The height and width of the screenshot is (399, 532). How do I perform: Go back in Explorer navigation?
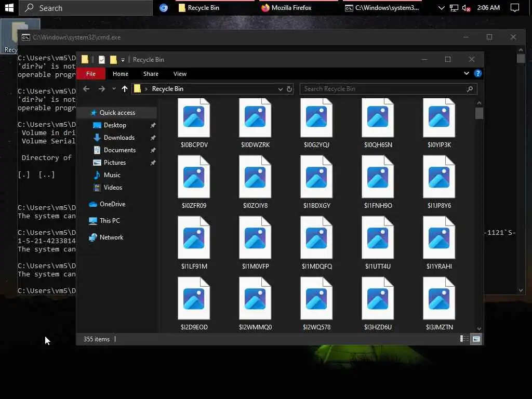[86, 89]
